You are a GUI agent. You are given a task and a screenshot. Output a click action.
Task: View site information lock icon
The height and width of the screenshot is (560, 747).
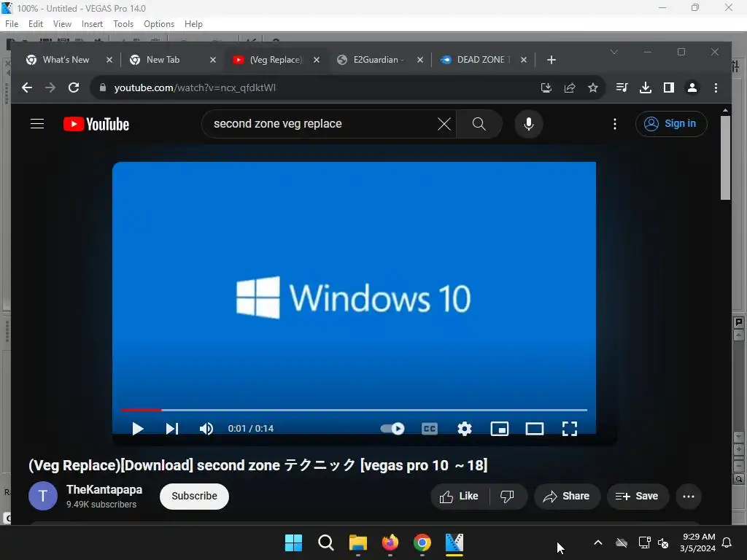click(102, 87)
